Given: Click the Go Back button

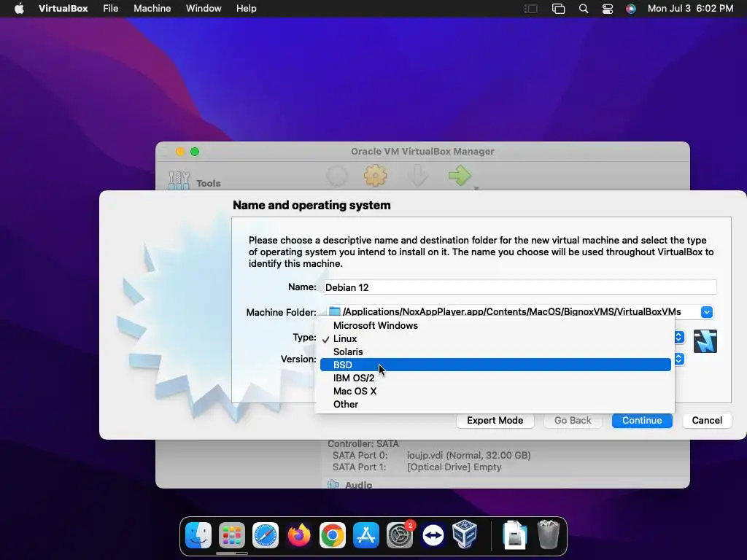Looking at the screenshot, I should point(573,421).
